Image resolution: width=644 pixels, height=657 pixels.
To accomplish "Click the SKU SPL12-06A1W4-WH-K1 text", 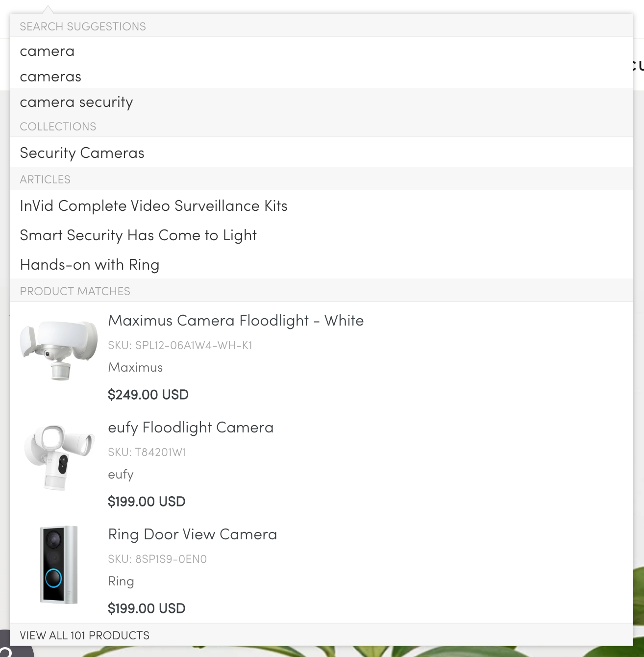I will pos(180,345).
